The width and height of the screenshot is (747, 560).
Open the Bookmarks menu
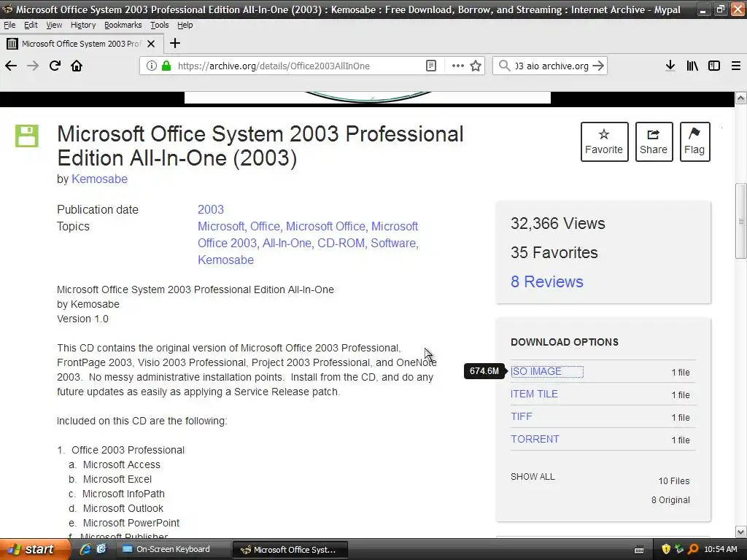click(x=123, y=25)
